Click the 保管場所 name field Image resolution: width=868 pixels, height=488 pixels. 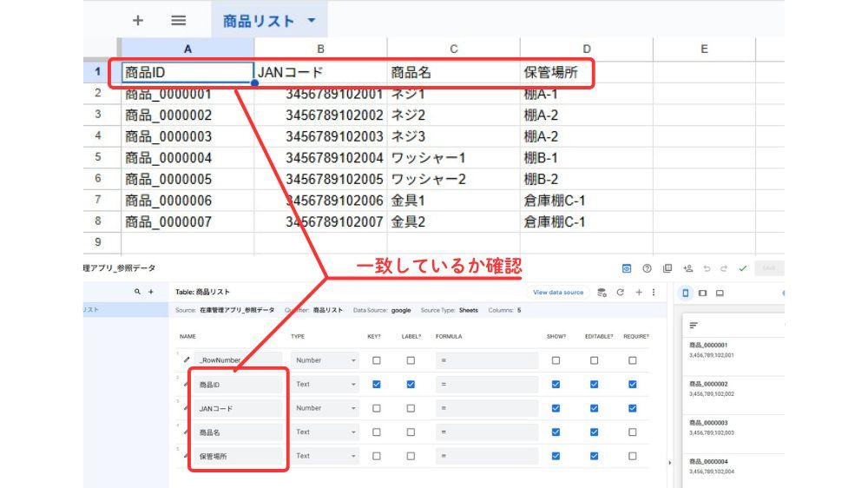[239, 456]
